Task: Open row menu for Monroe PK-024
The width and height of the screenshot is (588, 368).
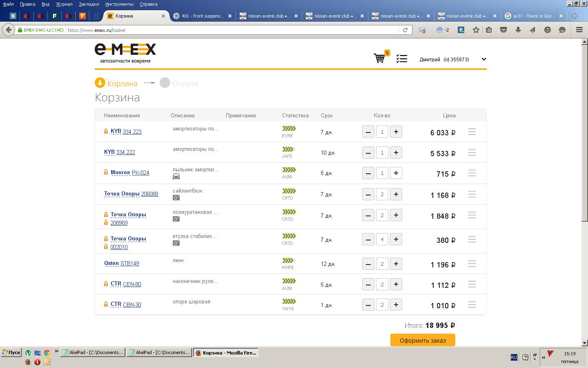Action: [x=472, y=173]
